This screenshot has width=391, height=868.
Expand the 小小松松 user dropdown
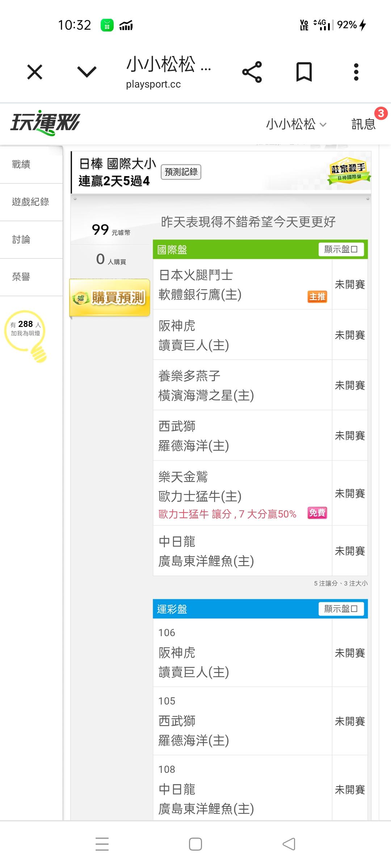(x=296, y=124)
